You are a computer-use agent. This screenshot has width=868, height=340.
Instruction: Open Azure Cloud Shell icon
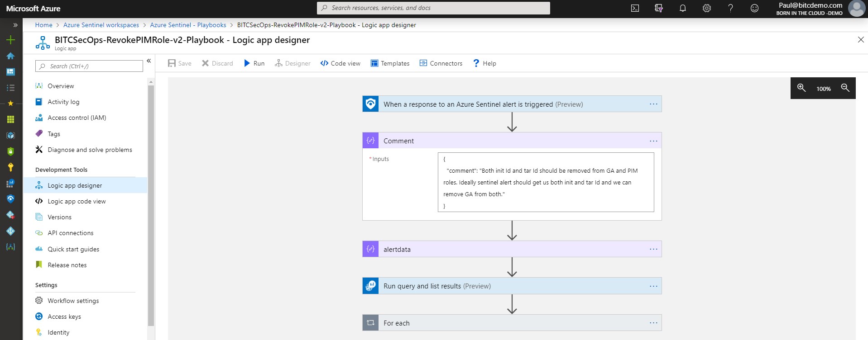tap(635, 8)
